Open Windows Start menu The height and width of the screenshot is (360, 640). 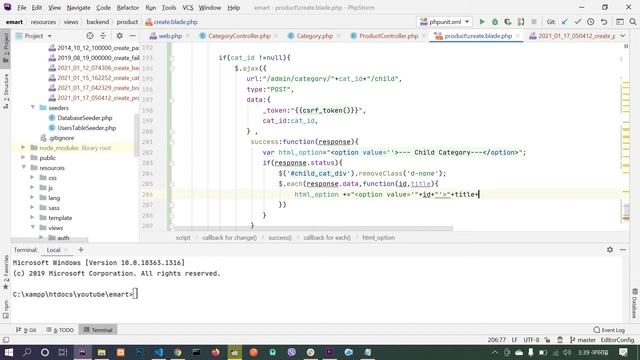8,352
